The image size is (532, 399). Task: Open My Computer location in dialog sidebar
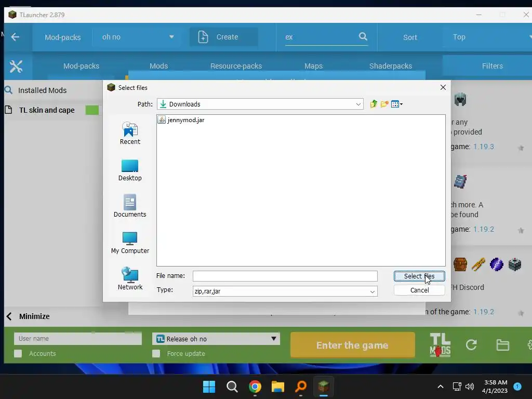coord(130,243)
